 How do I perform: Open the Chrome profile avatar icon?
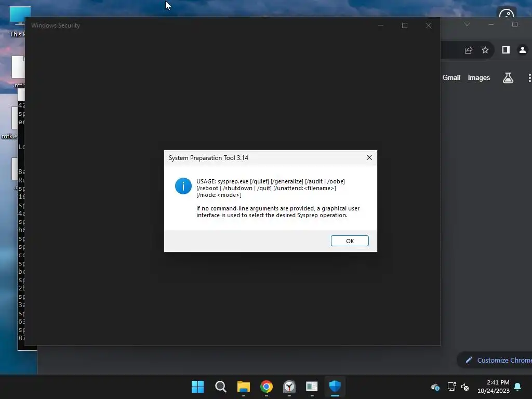point(523,50)
